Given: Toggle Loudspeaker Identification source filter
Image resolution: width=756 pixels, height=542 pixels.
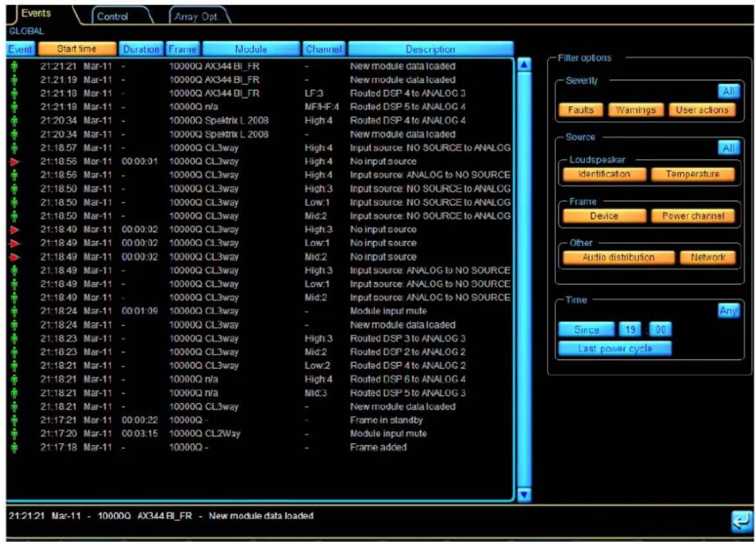Looking at the screenshot, I should pos(604,174).
